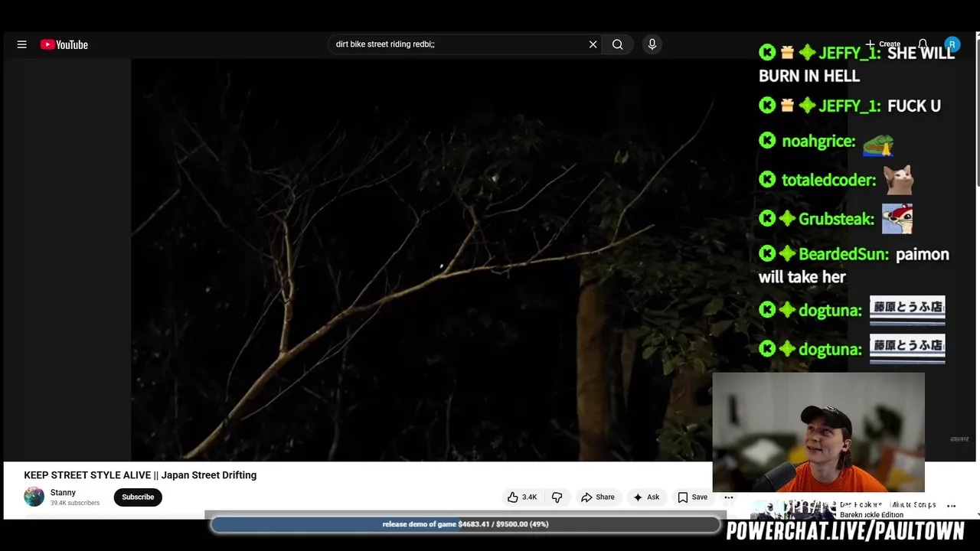Click the emote in Grubsteak's message

point(897,220)
